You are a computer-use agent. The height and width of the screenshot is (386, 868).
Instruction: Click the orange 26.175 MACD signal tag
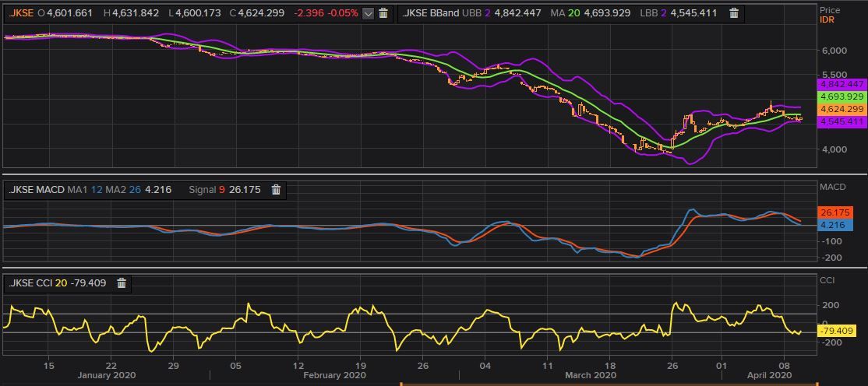point(834,212)
